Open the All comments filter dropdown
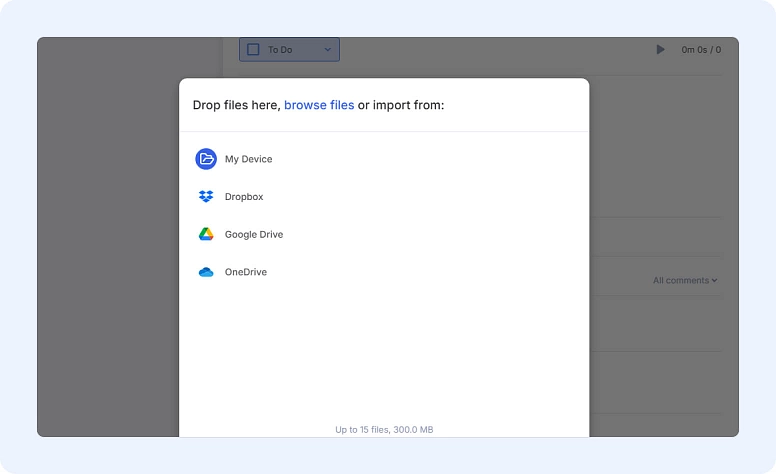Image resolution: width=776 pixels, height=474 pixels. point(685,281)
